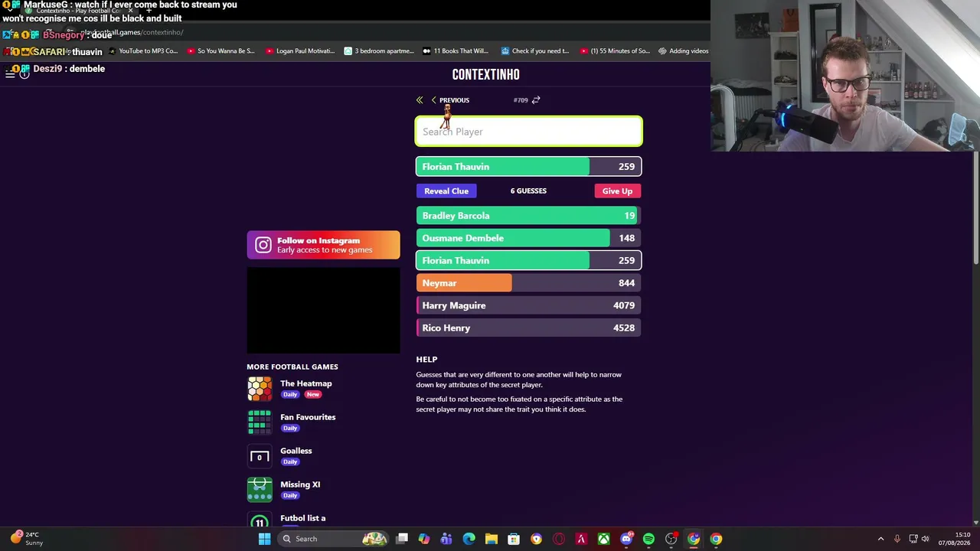This screenshot has width=980, height=551.
Task: Click the taskbar Search box
Action: pyautogui.click(x=334, y=539)
